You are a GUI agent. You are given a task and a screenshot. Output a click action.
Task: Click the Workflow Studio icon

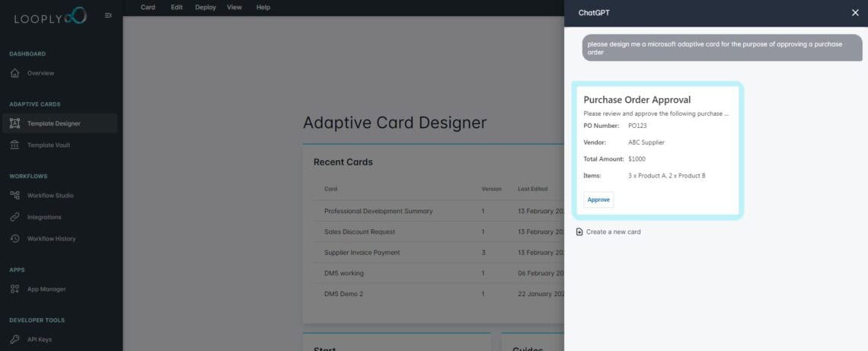click(15, 196)
